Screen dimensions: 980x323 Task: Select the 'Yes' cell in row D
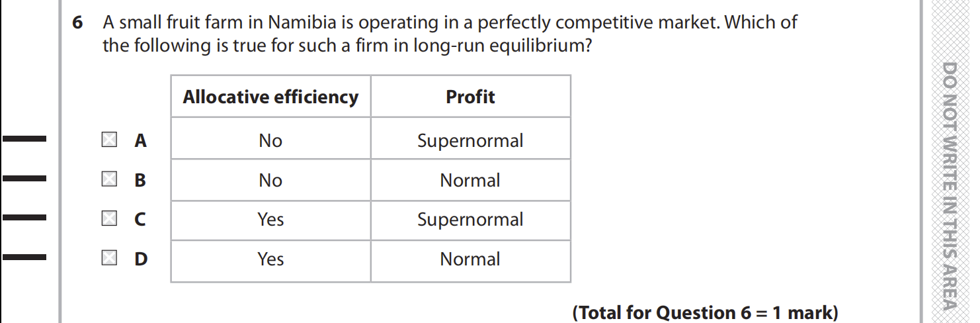click(x=270, y=259)
